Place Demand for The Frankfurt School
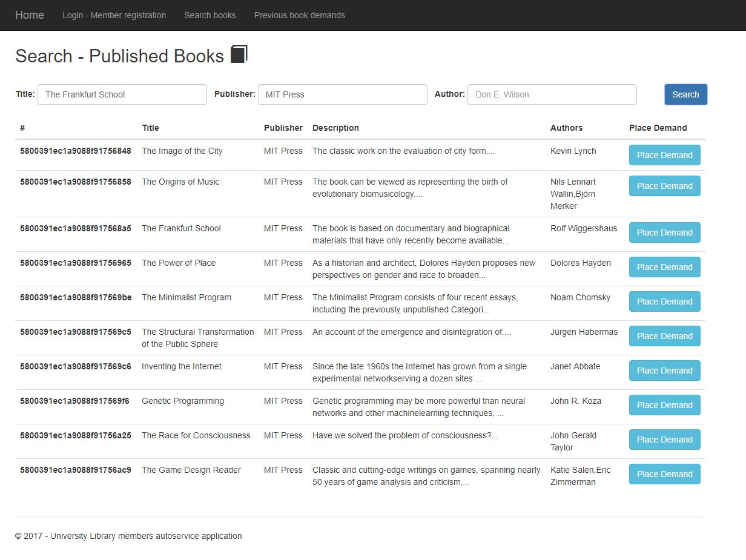 click(x=665, y=232)
